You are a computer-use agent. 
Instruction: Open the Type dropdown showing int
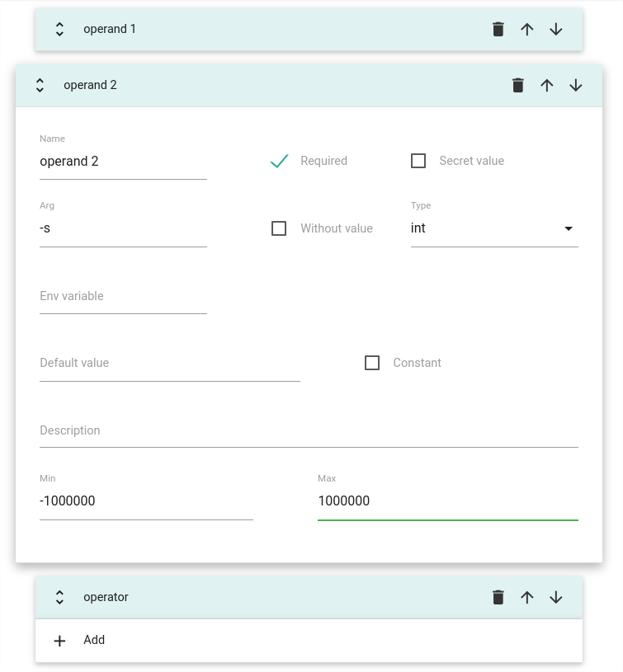pyautogui.click(x=493, y=228)
